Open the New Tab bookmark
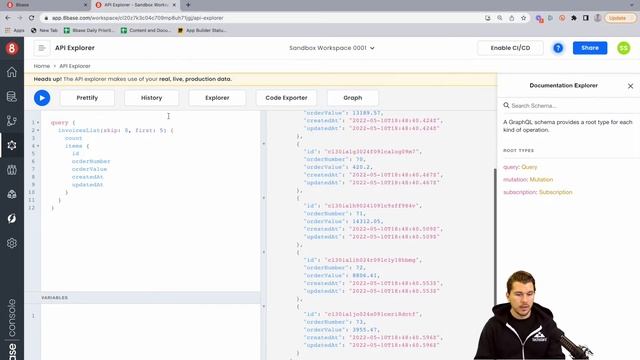This screenshot has width=640, height=360. coord(44,30)
